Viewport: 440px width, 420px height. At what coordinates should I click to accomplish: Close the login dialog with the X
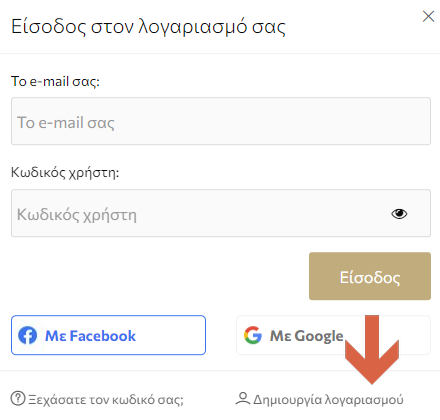(x=428, y=16)
